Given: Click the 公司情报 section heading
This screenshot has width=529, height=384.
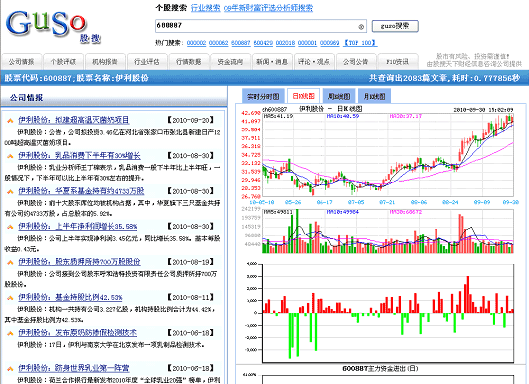Looking at the screenshot, I should point(26,98).
